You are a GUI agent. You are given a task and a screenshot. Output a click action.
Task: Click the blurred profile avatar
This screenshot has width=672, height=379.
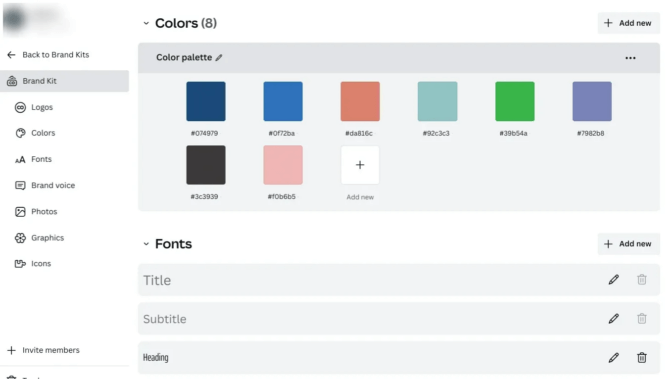click(x=15, y=19)
